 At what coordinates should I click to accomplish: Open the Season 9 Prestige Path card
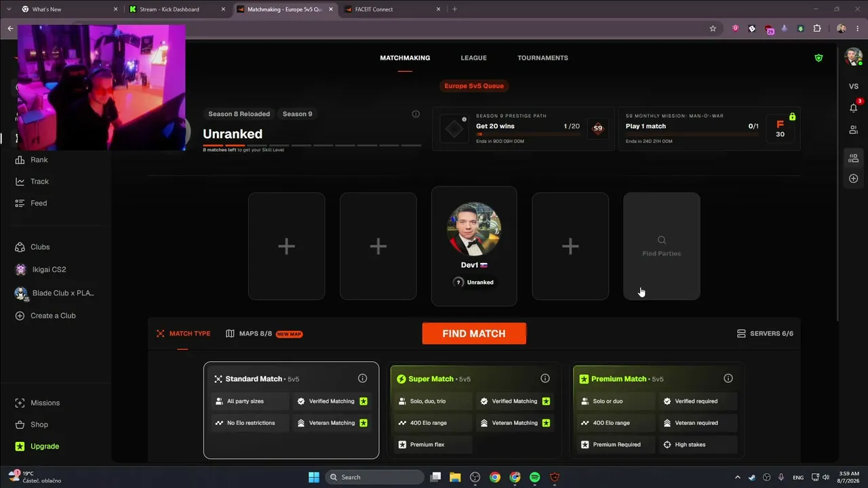pos(523,129)
